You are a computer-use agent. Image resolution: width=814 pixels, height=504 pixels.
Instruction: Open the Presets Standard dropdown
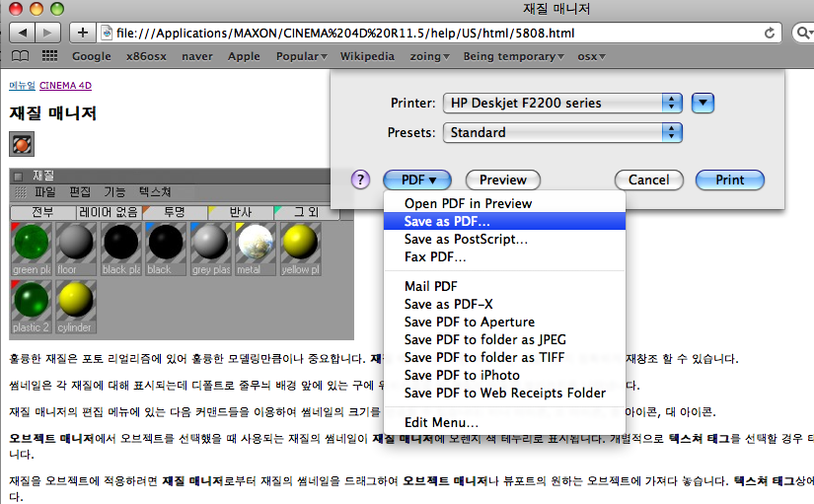562,132
